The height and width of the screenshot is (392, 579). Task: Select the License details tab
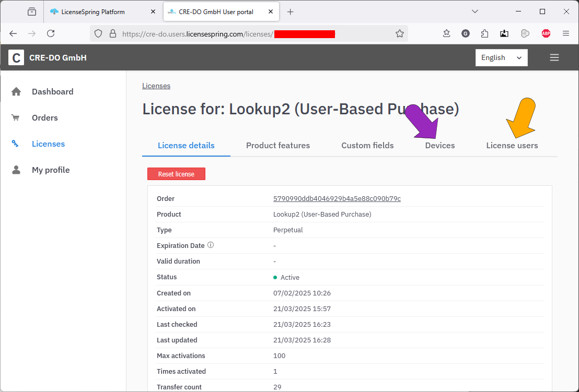186,145
